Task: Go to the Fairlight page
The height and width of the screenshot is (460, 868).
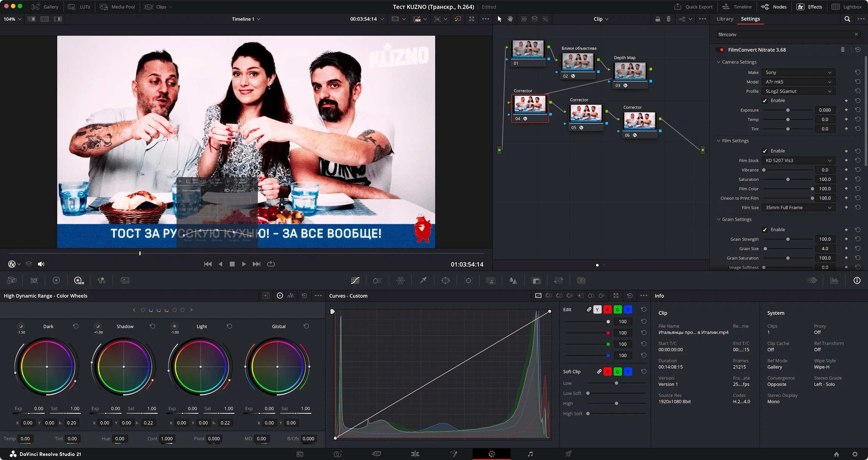Action: coord(530,454)
